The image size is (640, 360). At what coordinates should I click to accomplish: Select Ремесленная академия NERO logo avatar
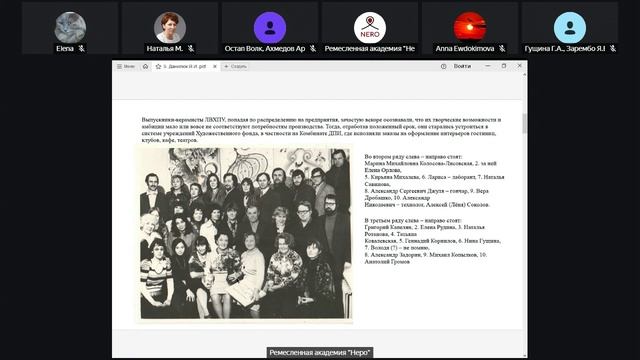[370, 27]
